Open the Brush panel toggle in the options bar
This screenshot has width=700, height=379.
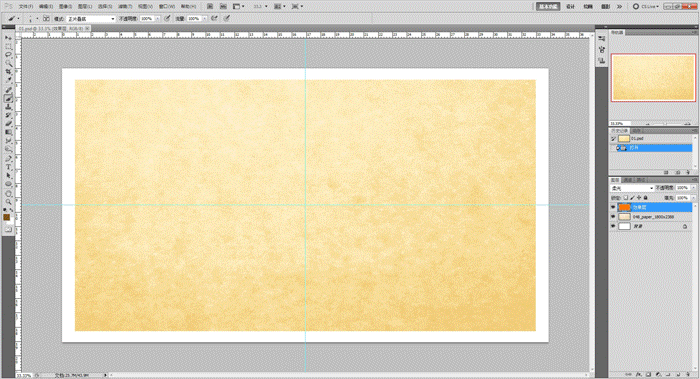(x=46, y=19)
